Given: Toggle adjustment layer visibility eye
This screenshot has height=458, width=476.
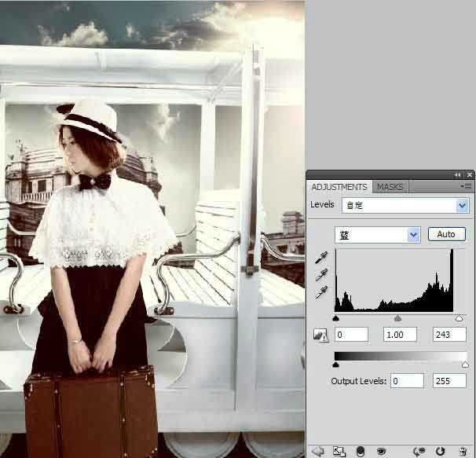Looking at the screenshot, I should (x=381, y=451).
